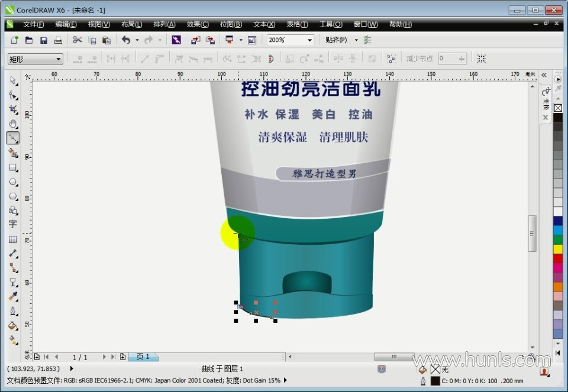
Task: Open the 文件(F) menu
Action: click(33, 24)
